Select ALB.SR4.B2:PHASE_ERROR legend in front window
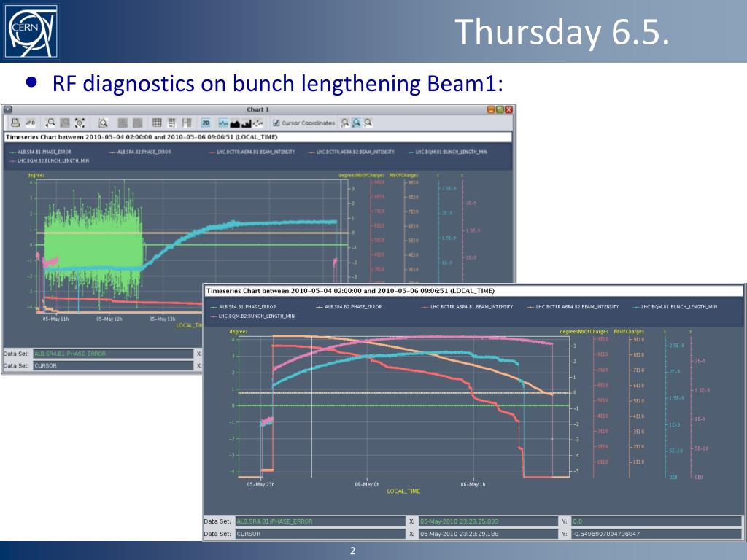The width and height of the screenshot is (747, 560). tap(349, 307)
